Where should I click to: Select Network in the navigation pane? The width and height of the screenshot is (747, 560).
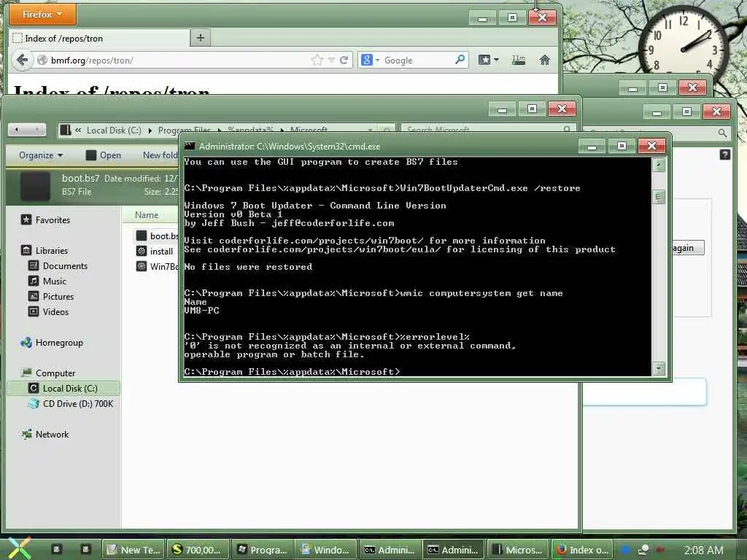[45, 435]
